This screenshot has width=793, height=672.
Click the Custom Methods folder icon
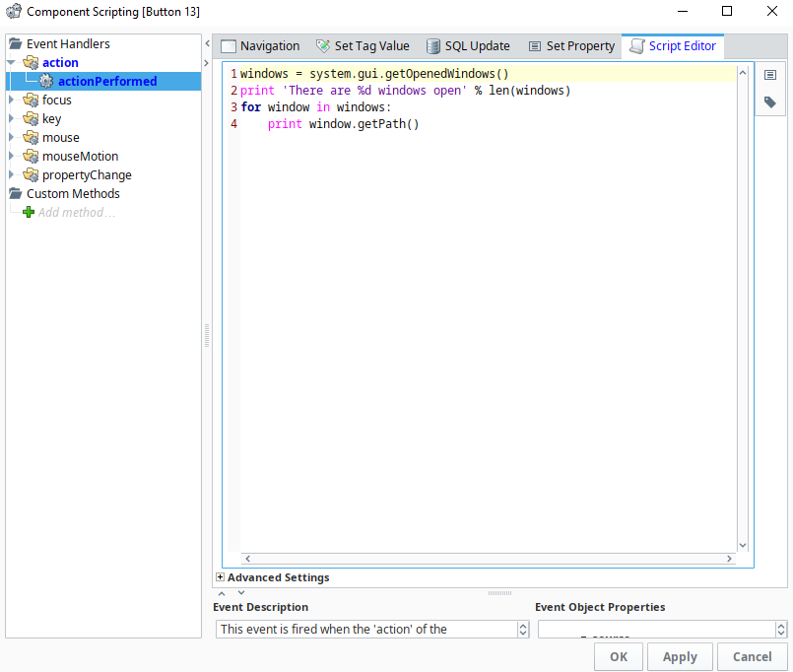(16, 194)
